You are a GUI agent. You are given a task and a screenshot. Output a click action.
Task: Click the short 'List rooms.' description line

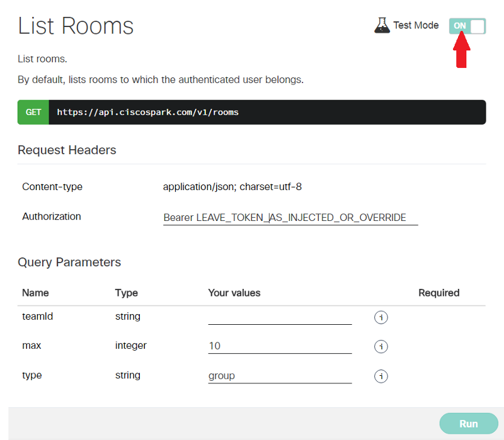pos(42,59)
